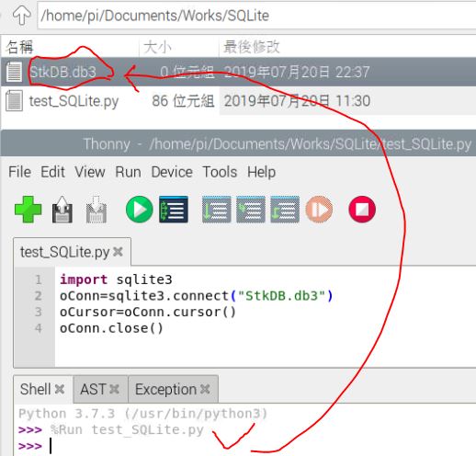This screenshot has width=476, height=456.
Task: Close the test_SQLite.py editor tab
Action: [118, 252]
